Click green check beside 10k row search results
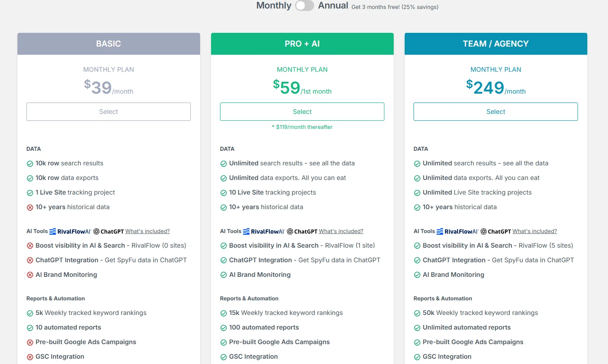The image size is (608, 364). point(30,164)
